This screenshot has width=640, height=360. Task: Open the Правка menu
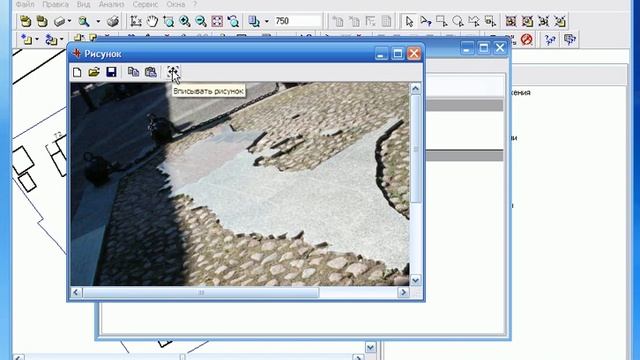(x=56, y=4)
